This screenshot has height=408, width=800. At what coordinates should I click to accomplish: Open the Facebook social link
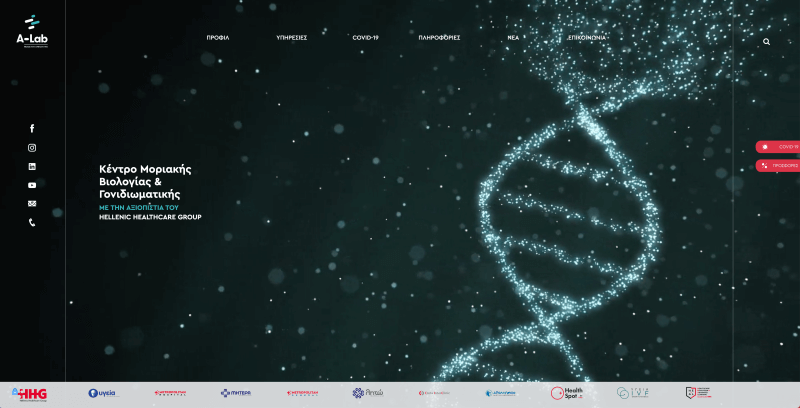(x=32, y=129)
